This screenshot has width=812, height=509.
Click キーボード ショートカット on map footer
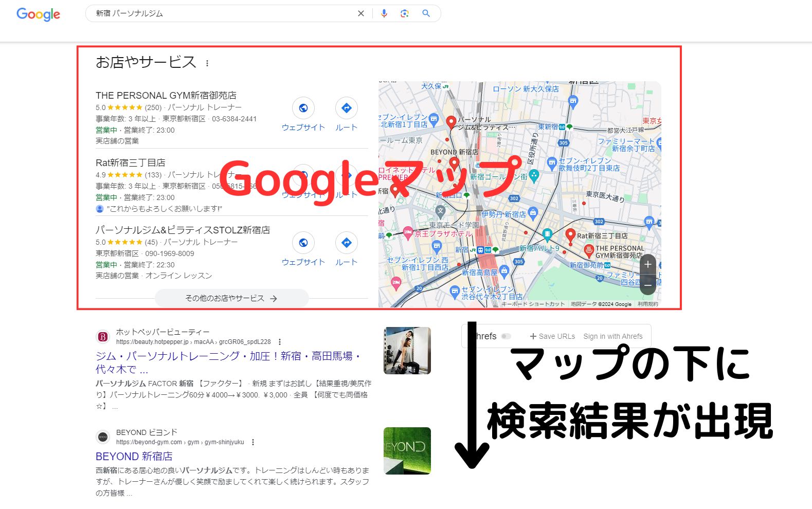coord(533,304)
